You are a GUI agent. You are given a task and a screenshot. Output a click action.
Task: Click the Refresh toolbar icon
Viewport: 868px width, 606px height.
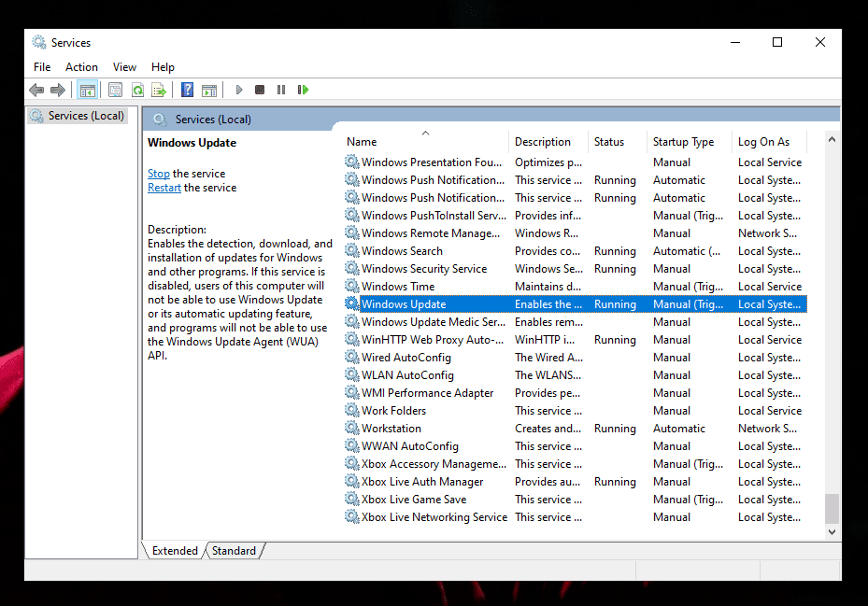137,90
